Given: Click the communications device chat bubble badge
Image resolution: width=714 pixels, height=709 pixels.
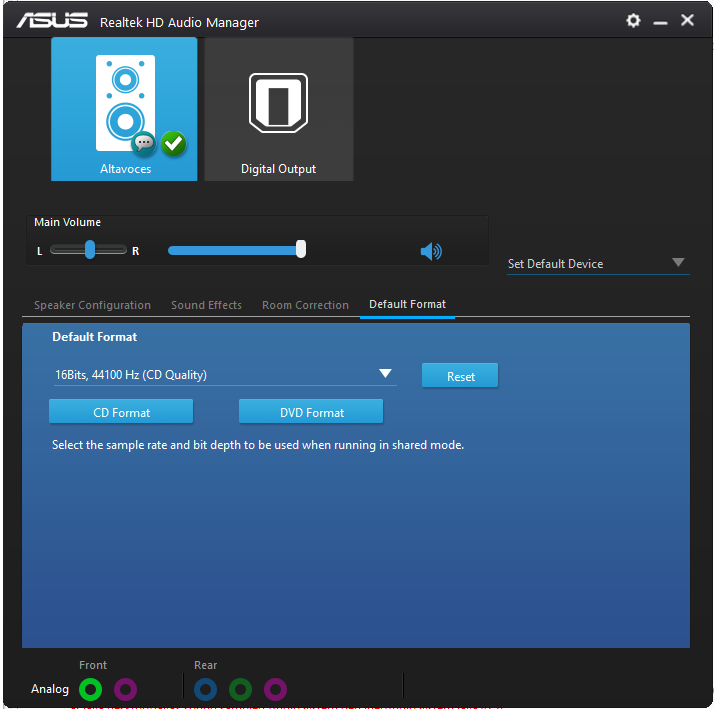Looking at the screenshot, I should click(x=144, y=143).
